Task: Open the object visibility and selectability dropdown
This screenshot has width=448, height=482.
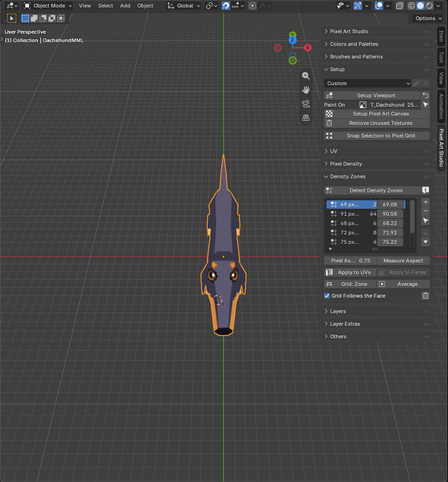Action: coord(343,6)
